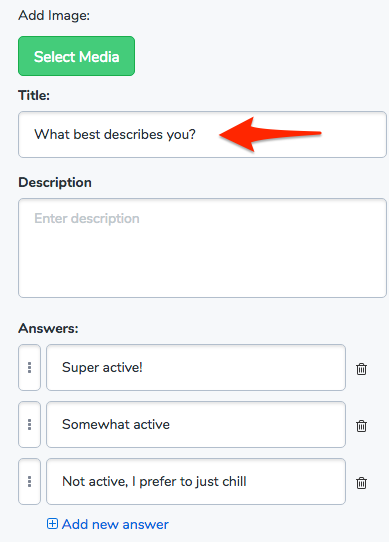Edit the 'Somewhat active' answer field
The width and height of the screenshot is (389, 542).
coord(196,424)
